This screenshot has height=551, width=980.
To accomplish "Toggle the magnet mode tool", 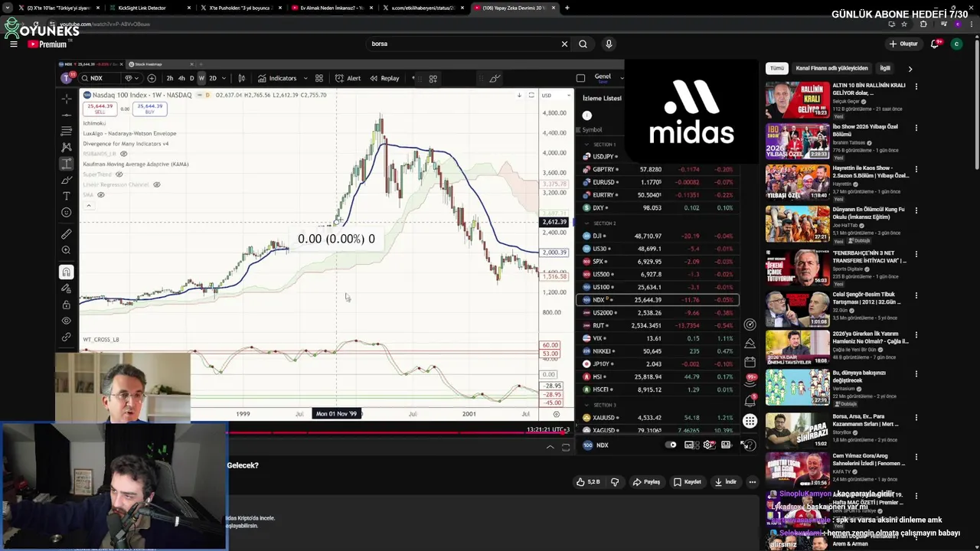I will [67, 272].
